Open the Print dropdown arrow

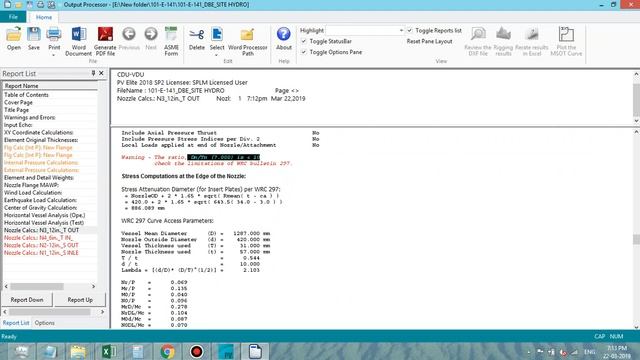(54, 55)
